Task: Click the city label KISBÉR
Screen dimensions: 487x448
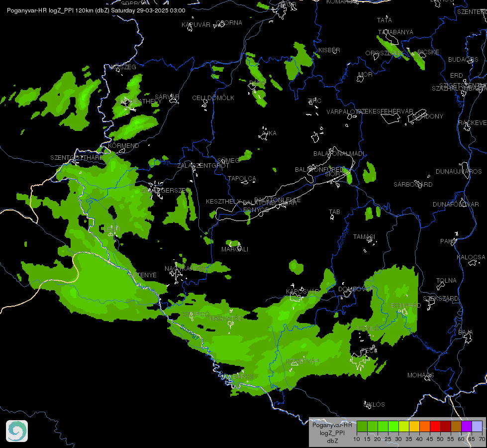Action: 329,50
